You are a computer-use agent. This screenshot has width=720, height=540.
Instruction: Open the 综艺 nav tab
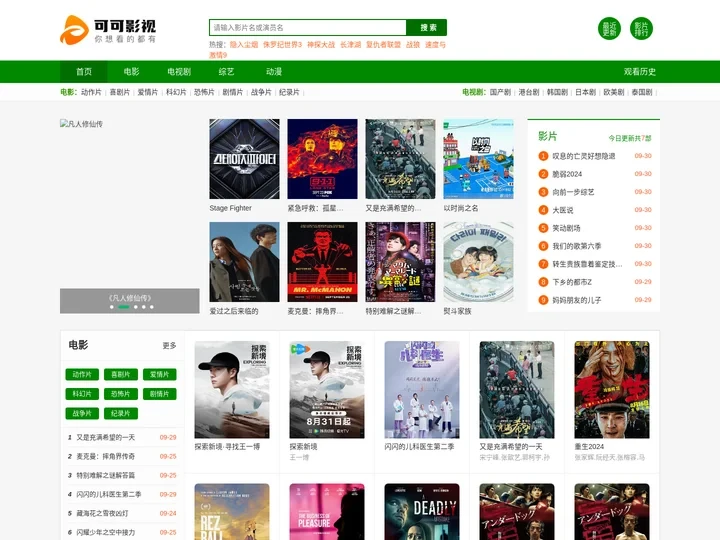[226, 72]
